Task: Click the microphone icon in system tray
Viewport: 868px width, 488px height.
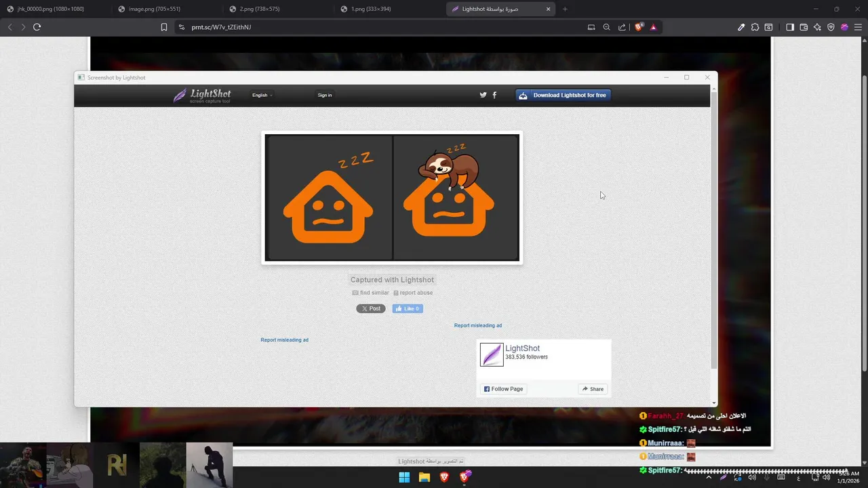Action: coord(767,477)
